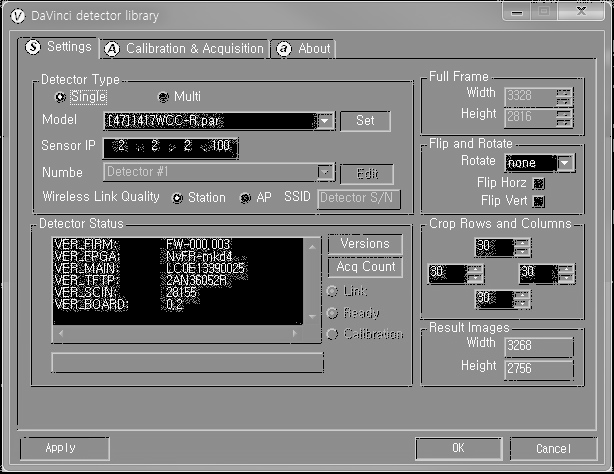Image resolution: width=614 pixels, height=474 pixels.
Task: Toggle the Flip Horz checkbox
Action: pos(539,183)
